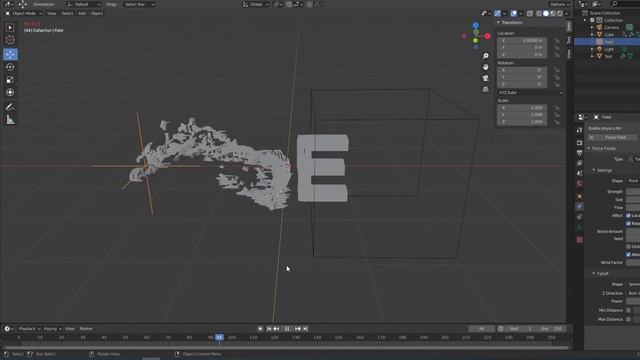Open the Object menu in viewport header
This screenshot has height=360, width=640.
pyautogui.click(x=97, y=13)
